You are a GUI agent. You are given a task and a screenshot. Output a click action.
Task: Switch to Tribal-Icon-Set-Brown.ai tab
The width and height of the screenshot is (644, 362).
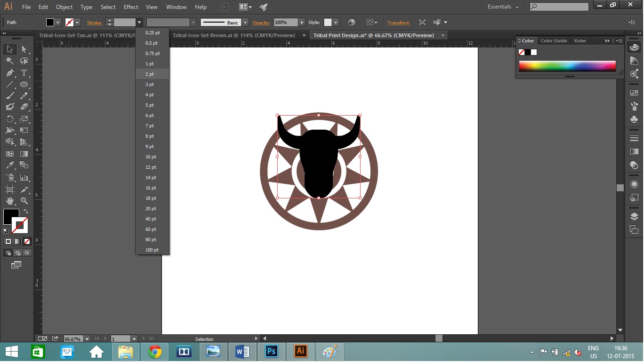pos(234,35)
